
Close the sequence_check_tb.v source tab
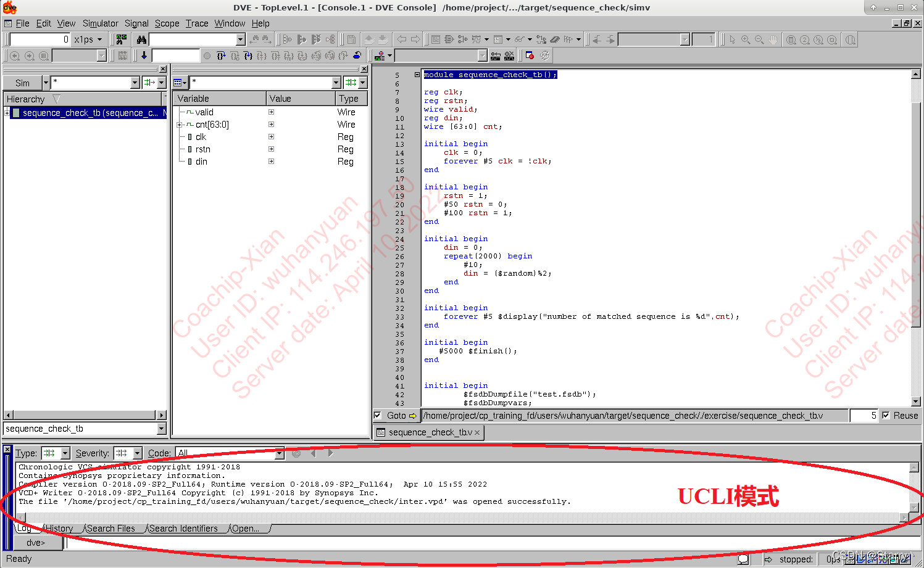tap(477, 433)
